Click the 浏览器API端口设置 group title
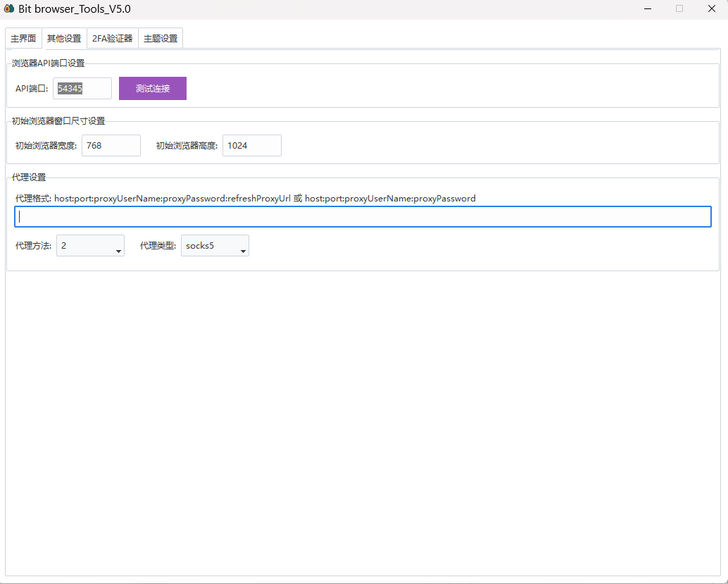This screenshot has height=584, width=728. click(48, 63)
